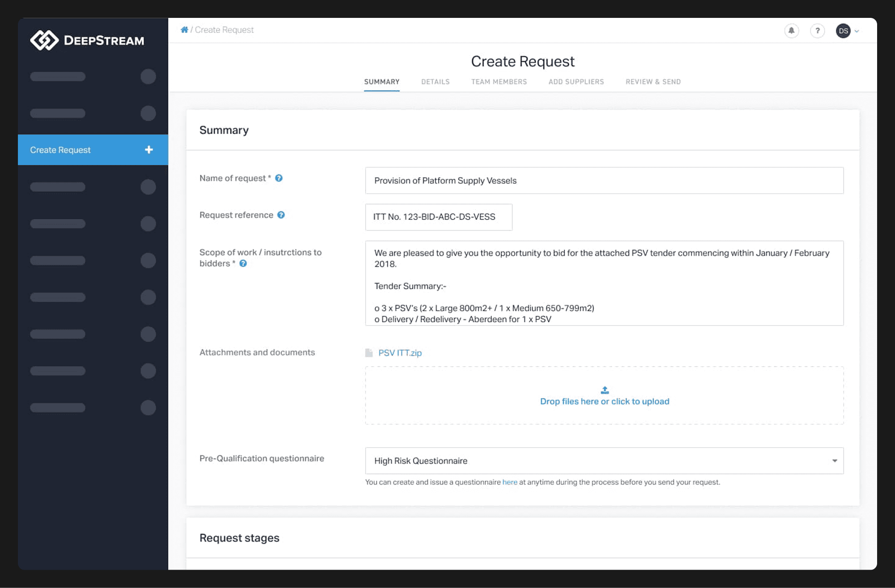Show help for Name of request
895x588 pixels.
[279, 178]
